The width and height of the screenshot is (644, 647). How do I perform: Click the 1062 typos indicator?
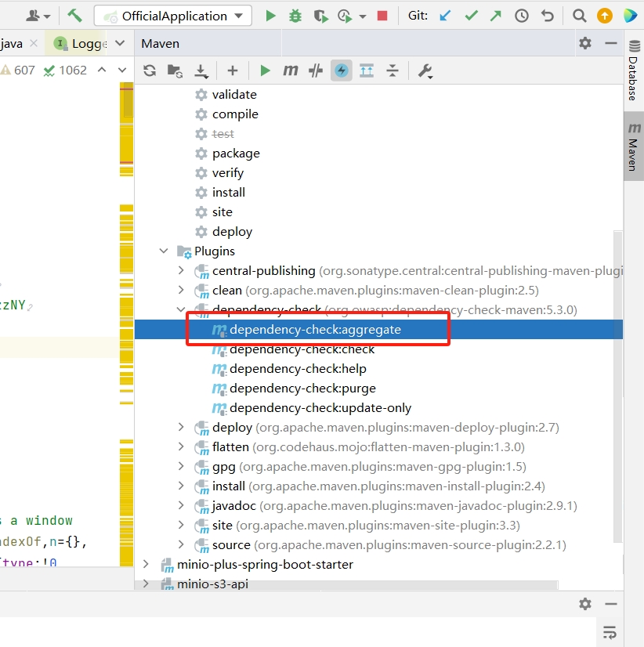click(65, 70)
